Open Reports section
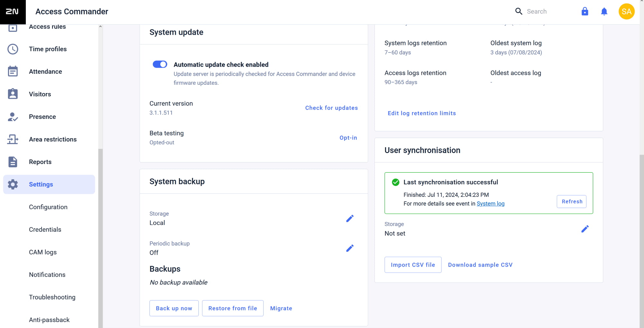This screenshot has width=644, height=328. click(40, 162)
